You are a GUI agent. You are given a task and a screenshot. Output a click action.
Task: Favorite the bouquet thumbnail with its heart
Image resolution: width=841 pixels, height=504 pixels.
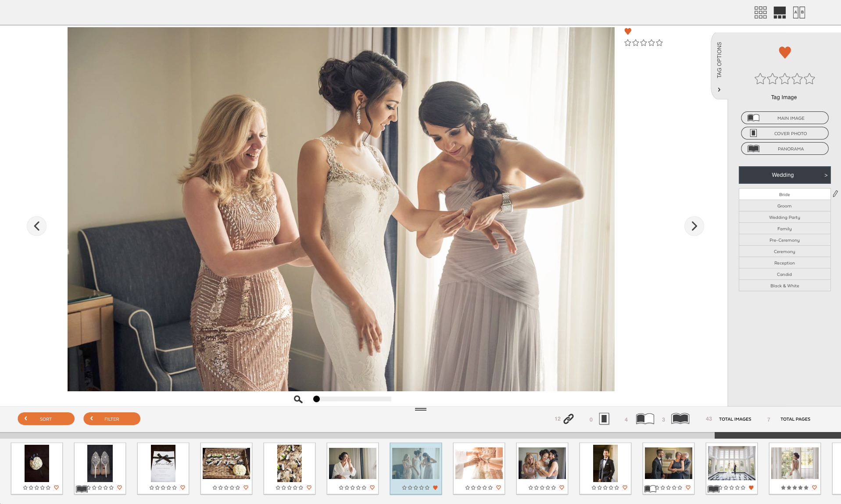click(x=56, y=487)
